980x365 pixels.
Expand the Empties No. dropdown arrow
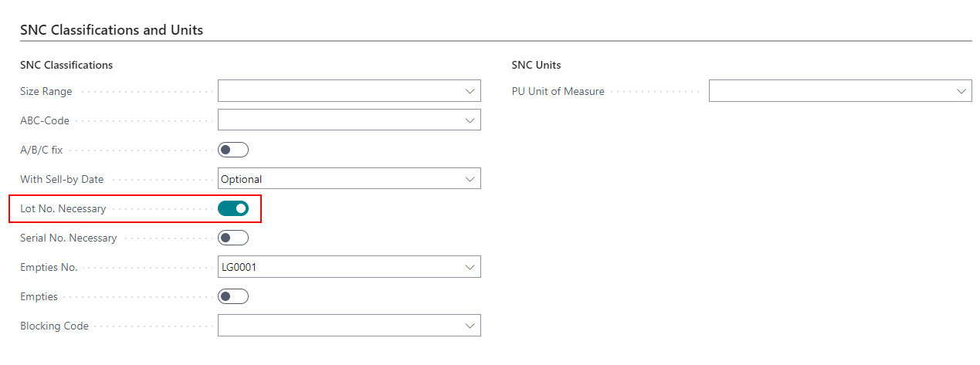click(470, 267)
